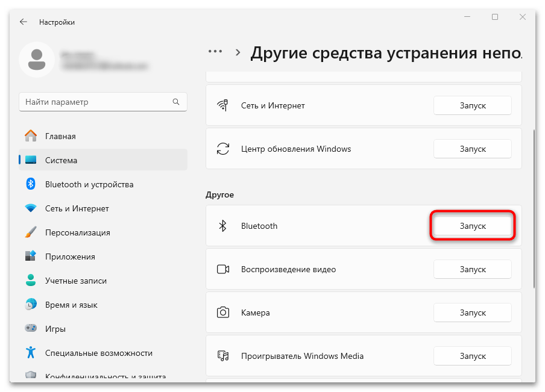Open breadcrumb ellipsis menu
The image size is (545, 392).
pyautogui.click(x=215, y=51)
